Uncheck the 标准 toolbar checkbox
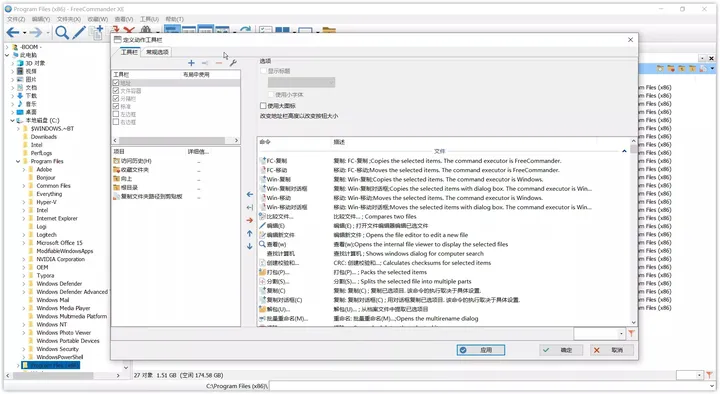The height and width of the screenshot is (394, 720). [x=116, y=106]
